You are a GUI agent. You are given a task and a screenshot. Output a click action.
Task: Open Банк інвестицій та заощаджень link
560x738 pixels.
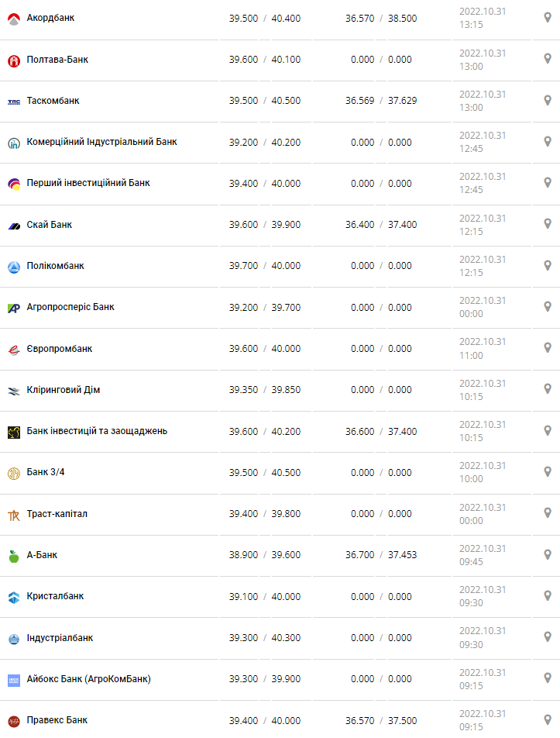pos(97,431)
